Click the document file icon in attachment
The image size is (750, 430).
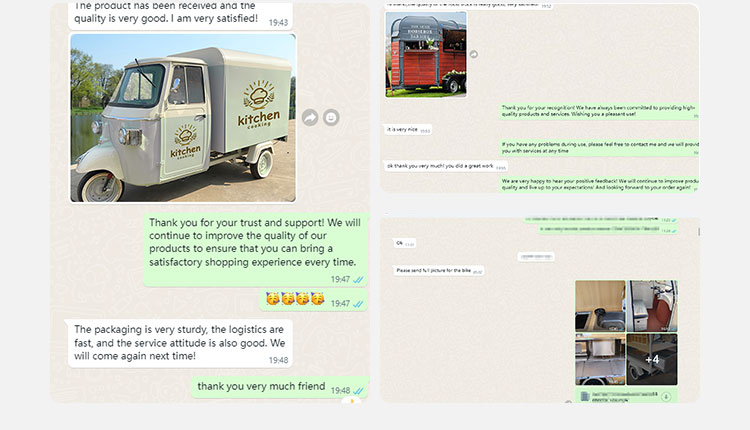585,397
